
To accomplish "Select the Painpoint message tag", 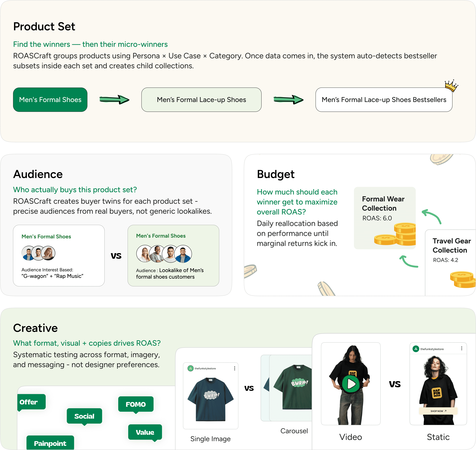I will coord(50,443).
